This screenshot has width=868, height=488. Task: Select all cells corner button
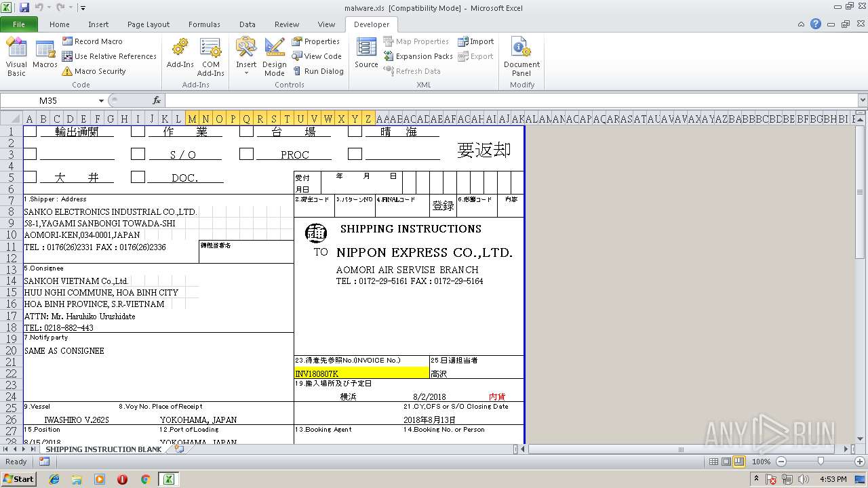pyautogui.click(x=12, y=119)
